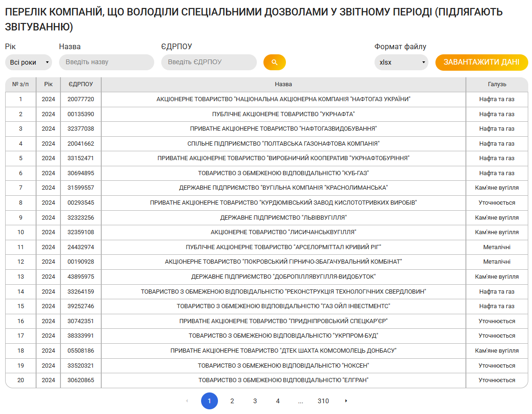532x414 pixels.
Task: Click the 'УКРПРОМ-БУД' company name
Action: pos(283,336)
